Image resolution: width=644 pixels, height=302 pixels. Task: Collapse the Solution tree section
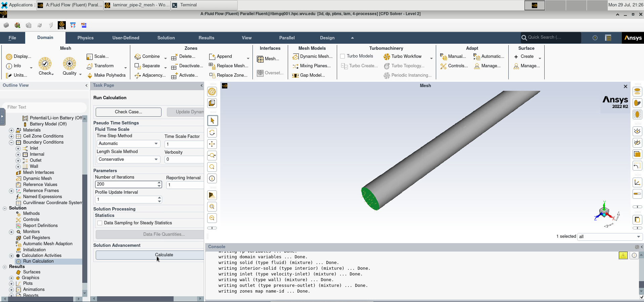click(x=5, y=209)
